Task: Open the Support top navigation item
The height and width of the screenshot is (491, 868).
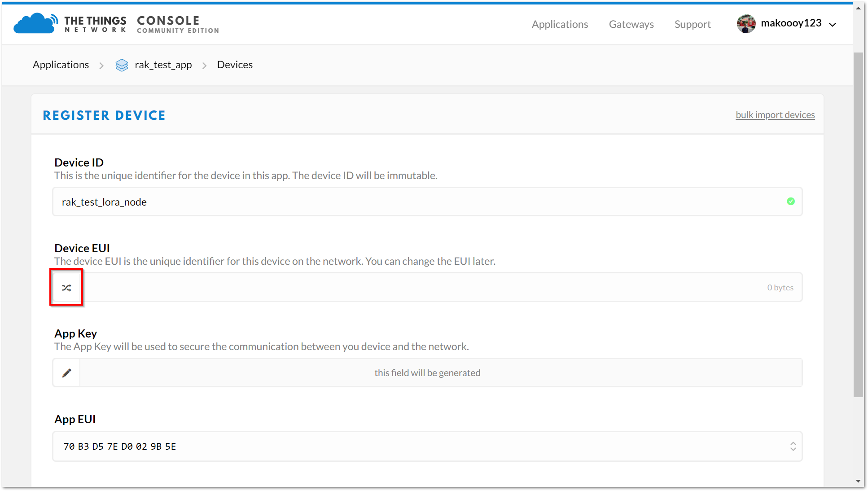Action: click(x=693, y=24)
